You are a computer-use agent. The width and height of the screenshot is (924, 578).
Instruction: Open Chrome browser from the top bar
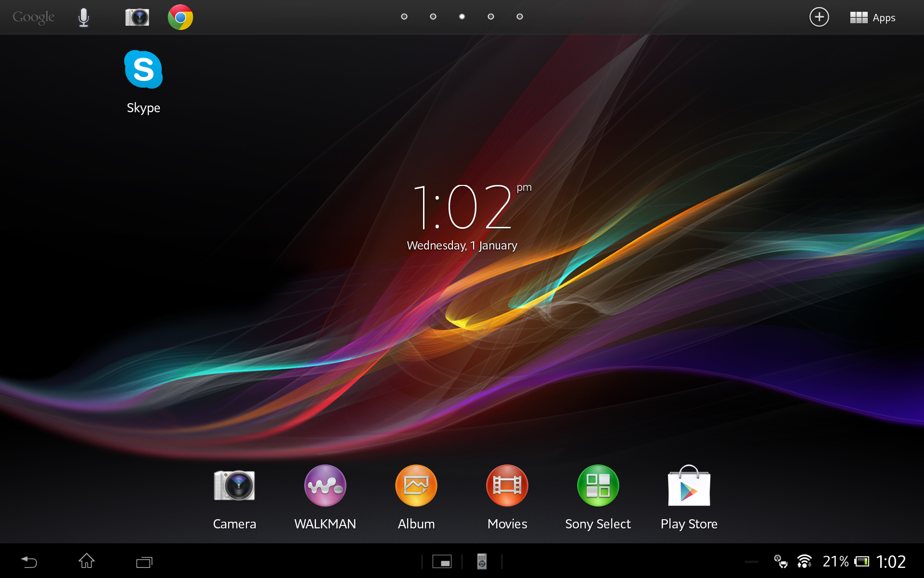(180, 17)
